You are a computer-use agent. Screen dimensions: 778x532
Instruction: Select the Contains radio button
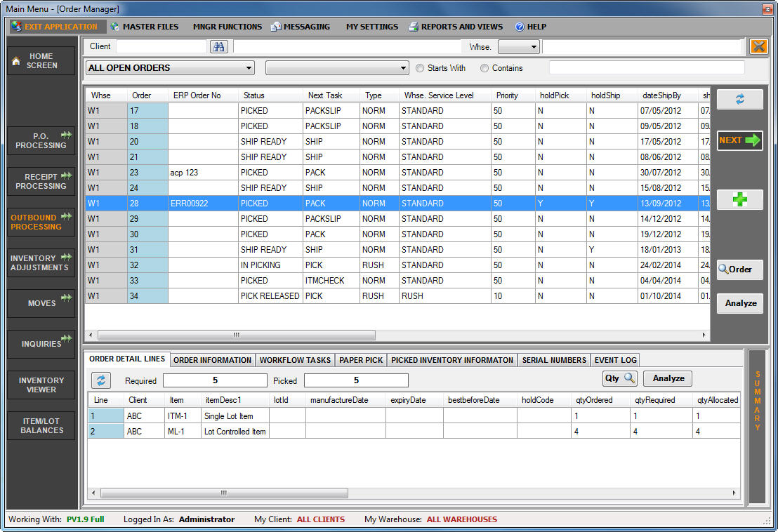tap(484, 68)
